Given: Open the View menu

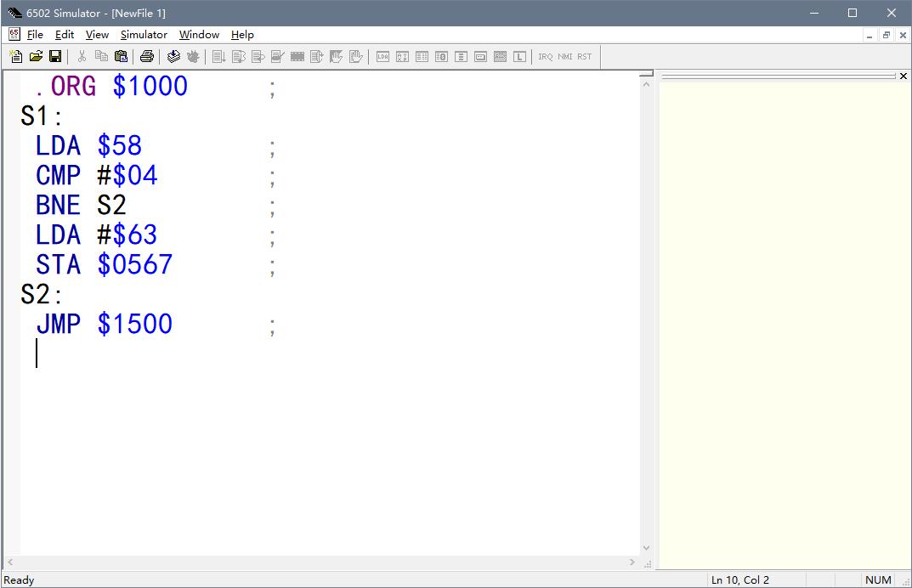Looking at the screenshot, I should pos(96,35).
